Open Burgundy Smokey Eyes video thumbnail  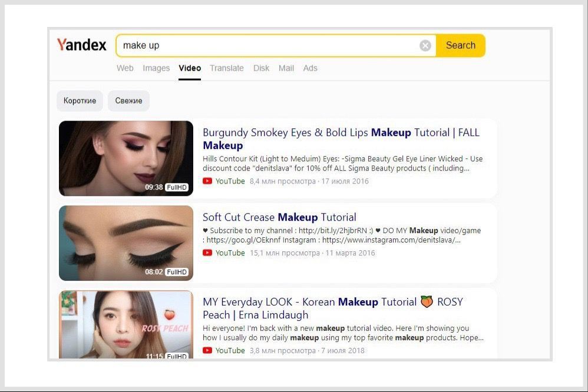click(126, 158)
